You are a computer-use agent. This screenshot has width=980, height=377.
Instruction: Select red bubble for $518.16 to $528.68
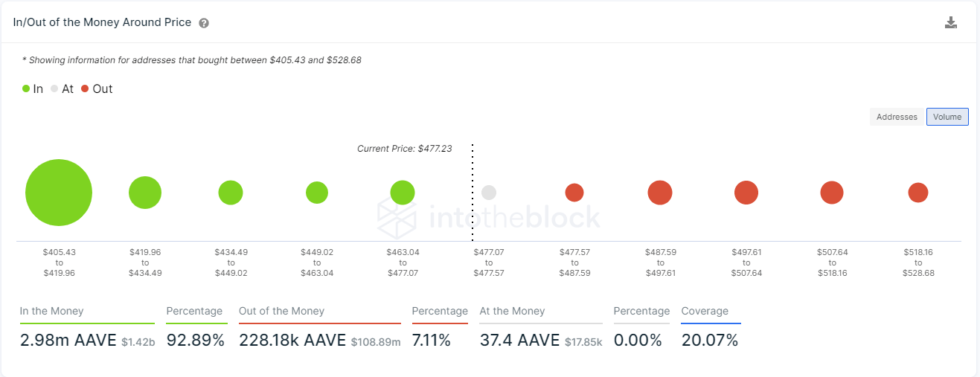tap(918, 193)
